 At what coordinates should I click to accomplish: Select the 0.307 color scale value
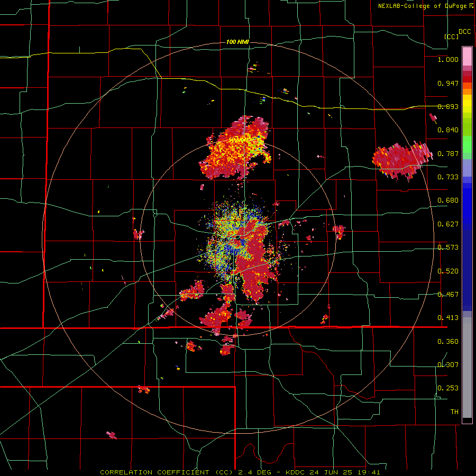click(x=448, y=365)
